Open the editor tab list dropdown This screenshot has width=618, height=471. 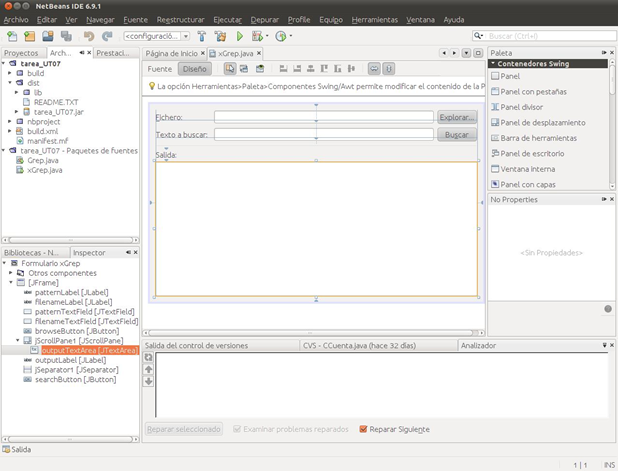click(466, 53)
